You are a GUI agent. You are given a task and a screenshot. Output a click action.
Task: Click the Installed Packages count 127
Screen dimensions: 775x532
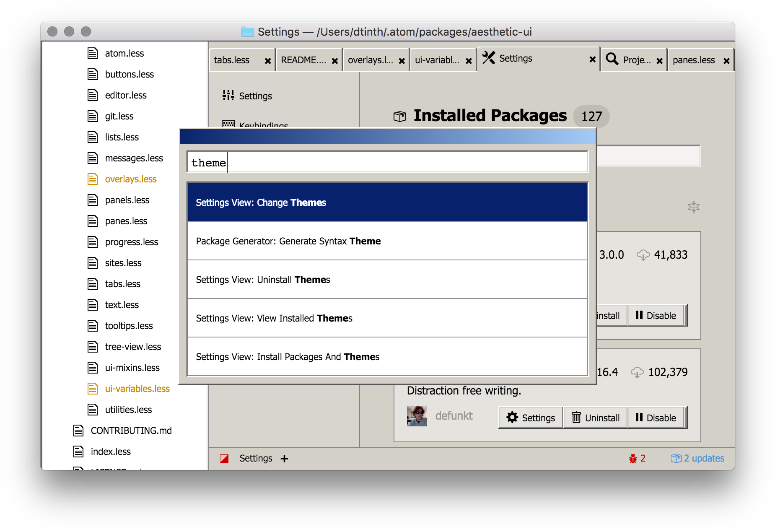pos(591,116)
